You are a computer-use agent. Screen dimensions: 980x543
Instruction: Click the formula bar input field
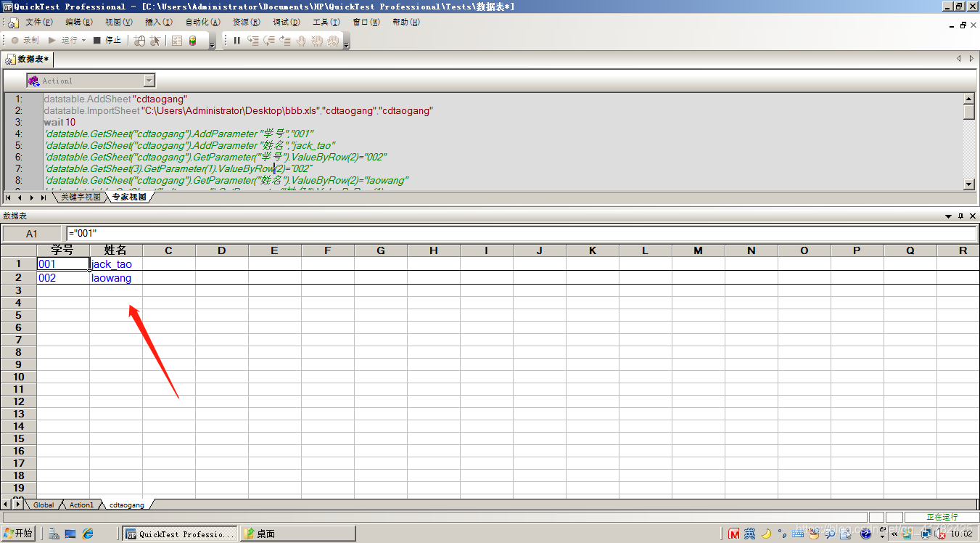pyautogui.click(x=522, y=233)
